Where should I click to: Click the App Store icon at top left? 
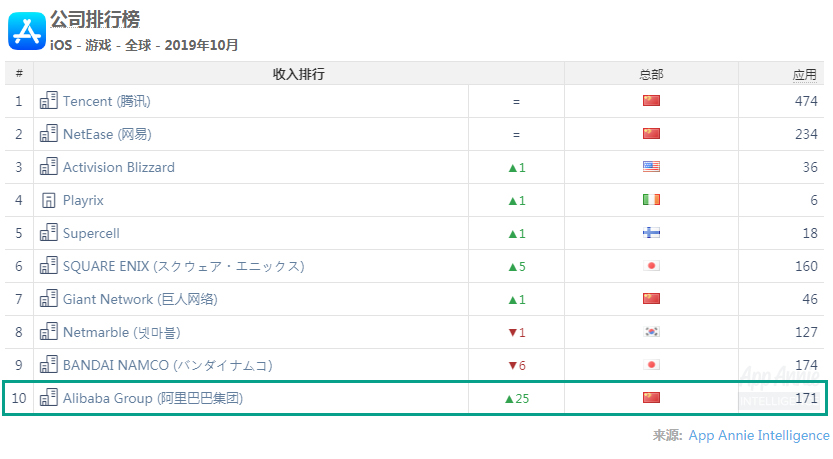click(x=27, y=31)
